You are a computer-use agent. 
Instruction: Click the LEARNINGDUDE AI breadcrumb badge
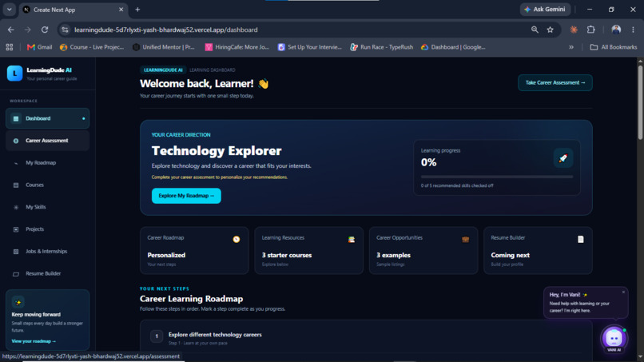[163, 70]
